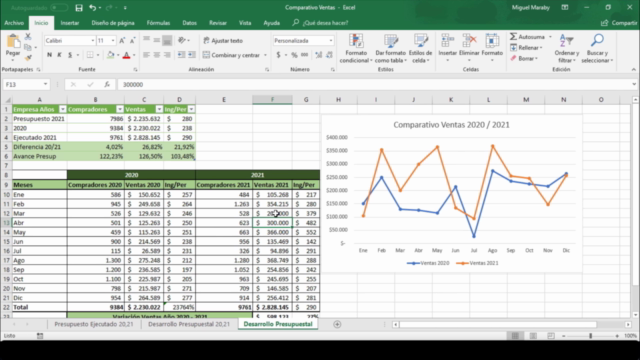Click ¿Qué desea hacer? search box

[x=321, y=23]
